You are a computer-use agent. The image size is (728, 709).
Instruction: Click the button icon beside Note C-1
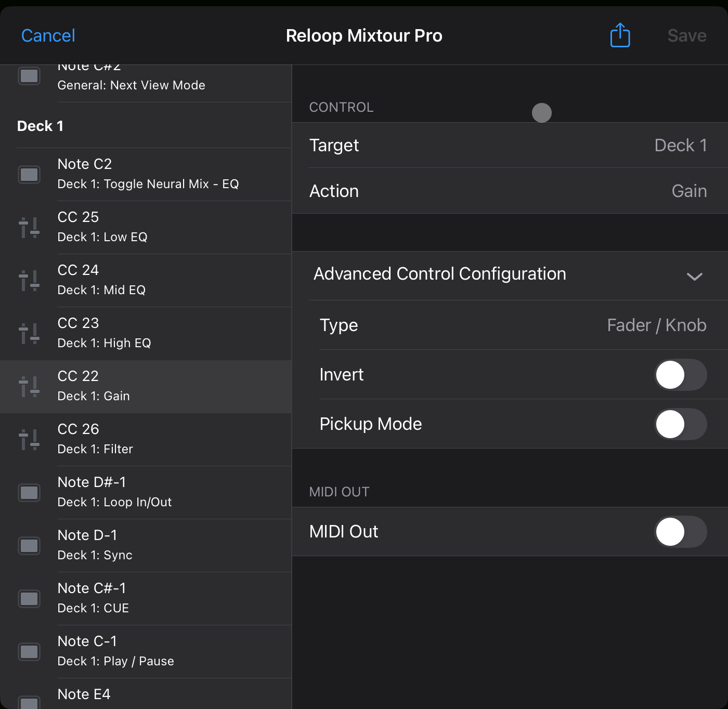29,652
